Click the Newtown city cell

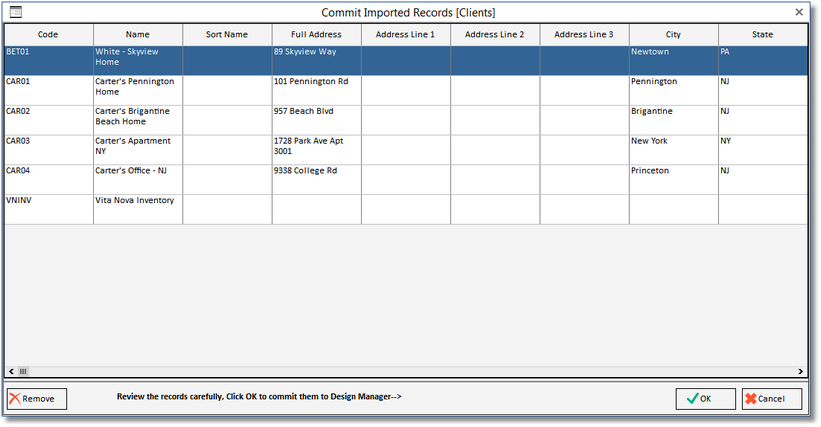pyautogui.click(x=673, y=61)
